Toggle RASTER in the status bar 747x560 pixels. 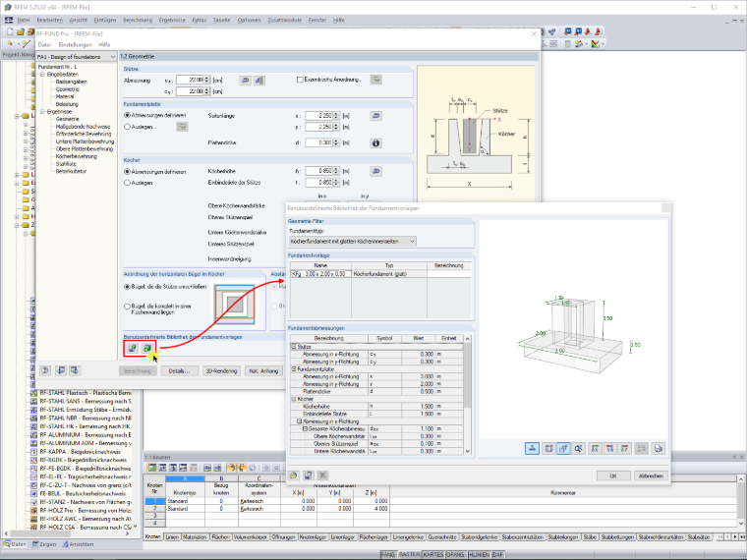click(x=409, y=555)
